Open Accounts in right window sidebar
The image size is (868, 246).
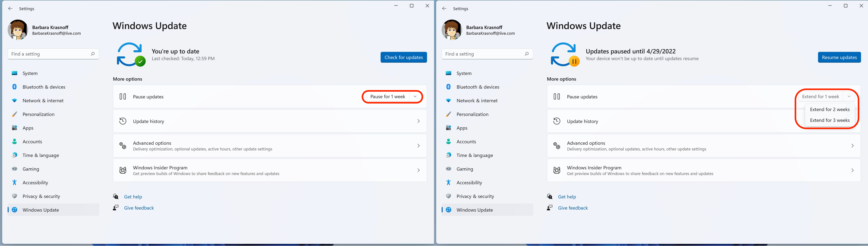(x=487, y=142)
